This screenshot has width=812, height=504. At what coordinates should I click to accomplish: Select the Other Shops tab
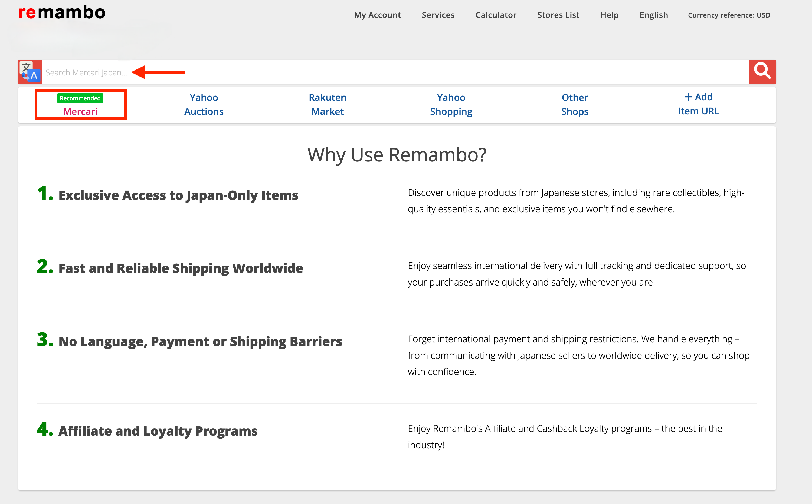click(x=574, y=104)
